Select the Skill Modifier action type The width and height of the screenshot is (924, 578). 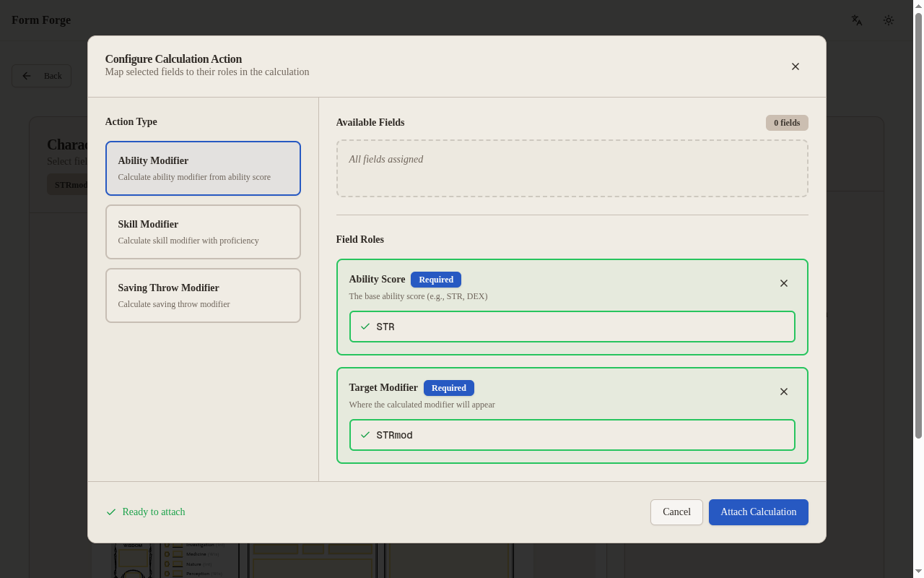point(203,232)
